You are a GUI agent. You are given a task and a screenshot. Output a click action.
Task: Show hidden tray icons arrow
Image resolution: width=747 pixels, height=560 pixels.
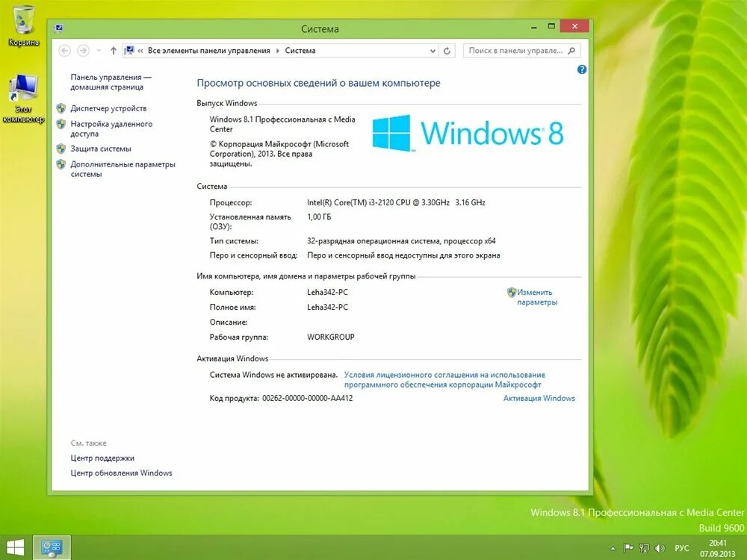click(x=613, y=549)
